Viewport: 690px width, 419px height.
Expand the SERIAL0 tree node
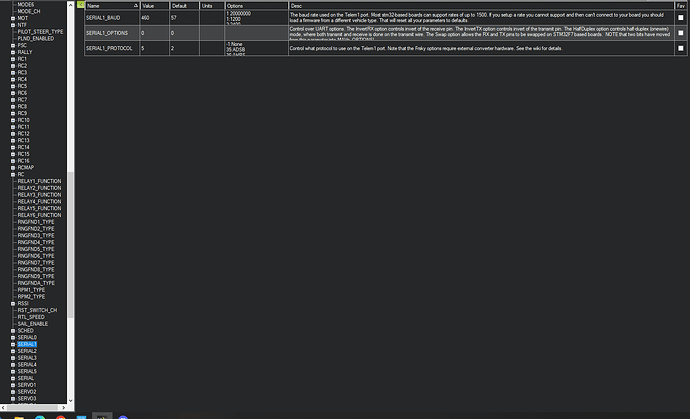[x=13, y=338]
